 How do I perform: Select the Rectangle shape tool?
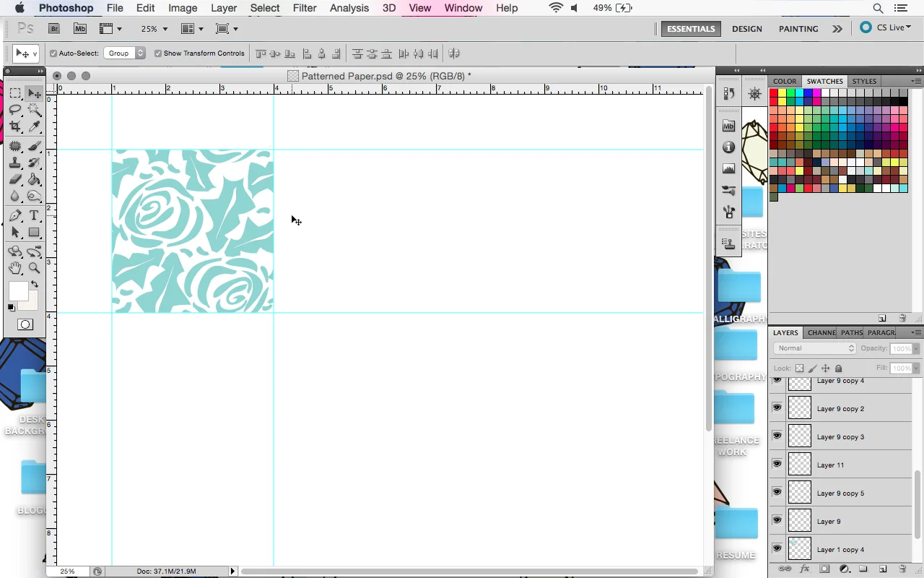coord(34,233)
